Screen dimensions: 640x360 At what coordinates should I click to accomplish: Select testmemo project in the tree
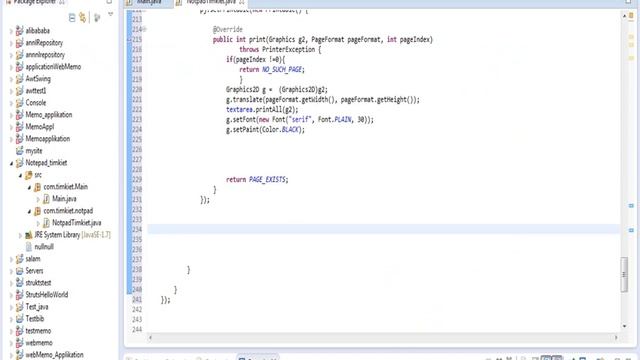[x=38, y=331]
